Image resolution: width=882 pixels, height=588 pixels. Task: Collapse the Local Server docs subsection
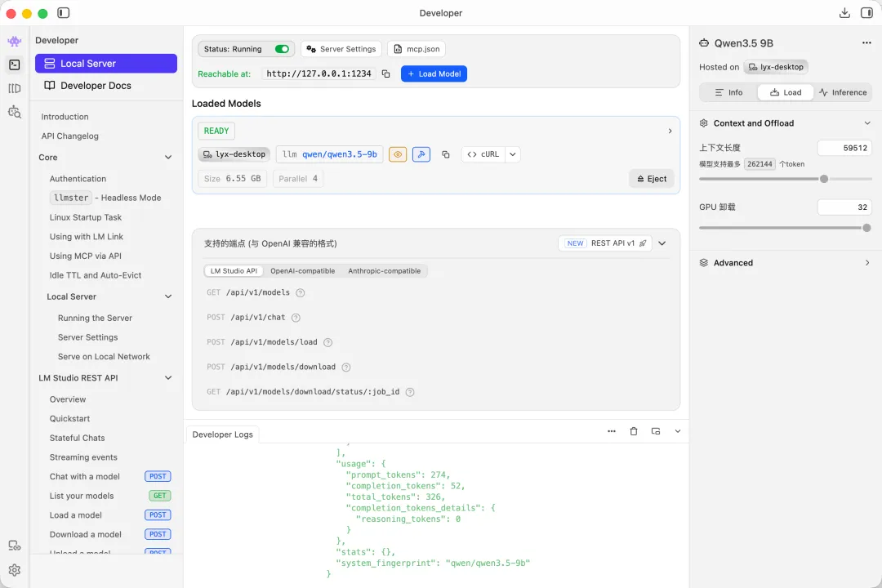click(167, 296)
